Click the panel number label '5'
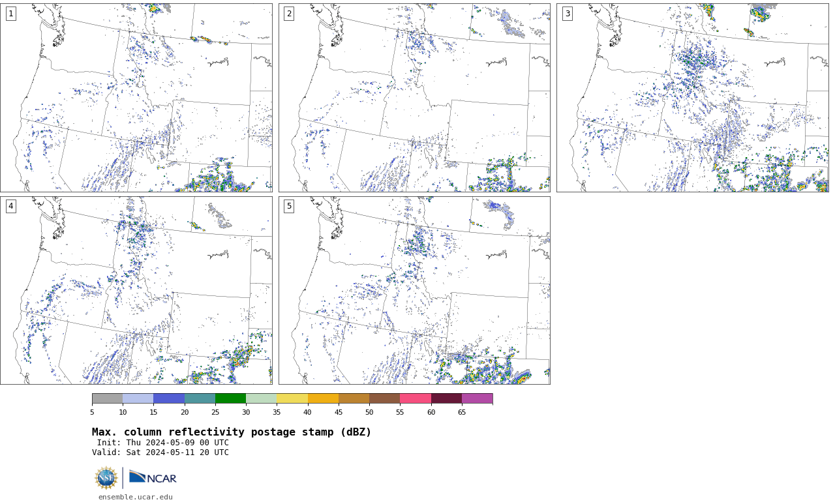Image resolution: width=835 pixels, height=504 pixels. 289,206
